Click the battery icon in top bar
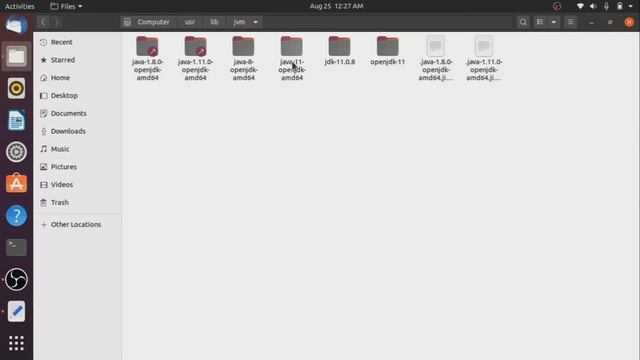The width and height of the screenshot is (640, 360). (620, 6)
